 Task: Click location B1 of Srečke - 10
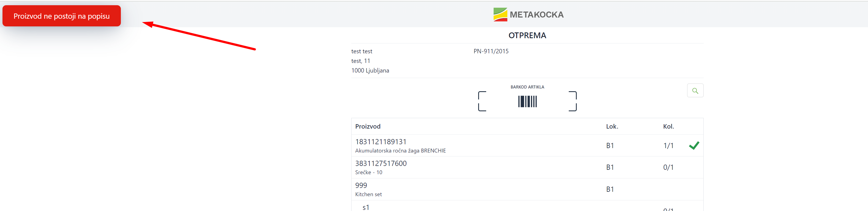(x=610, y=167)
